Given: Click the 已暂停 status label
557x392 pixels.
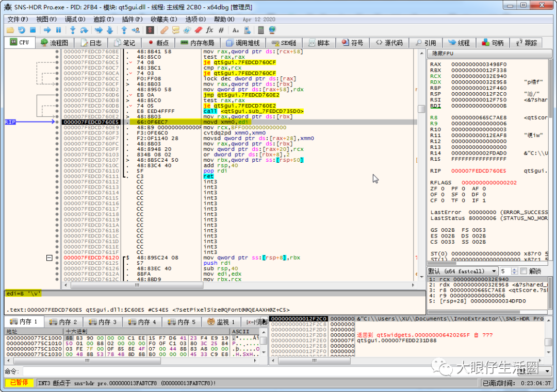Looking at the screenshot, I should (19, 383).
